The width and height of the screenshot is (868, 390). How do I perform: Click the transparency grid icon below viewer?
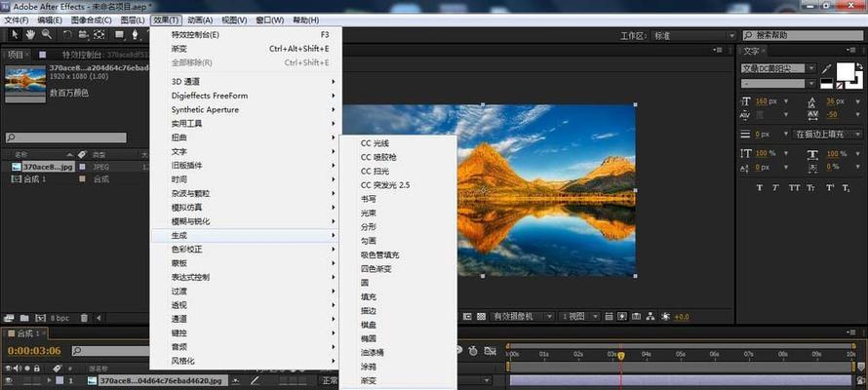pyautogui.click(x=482, y=317)
